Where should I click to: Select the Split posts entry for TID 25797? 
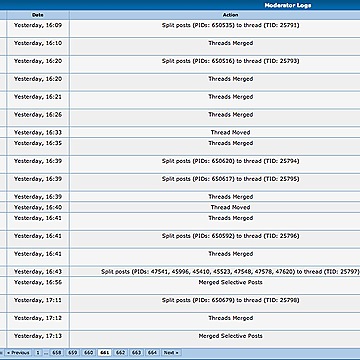pos(230,272)
